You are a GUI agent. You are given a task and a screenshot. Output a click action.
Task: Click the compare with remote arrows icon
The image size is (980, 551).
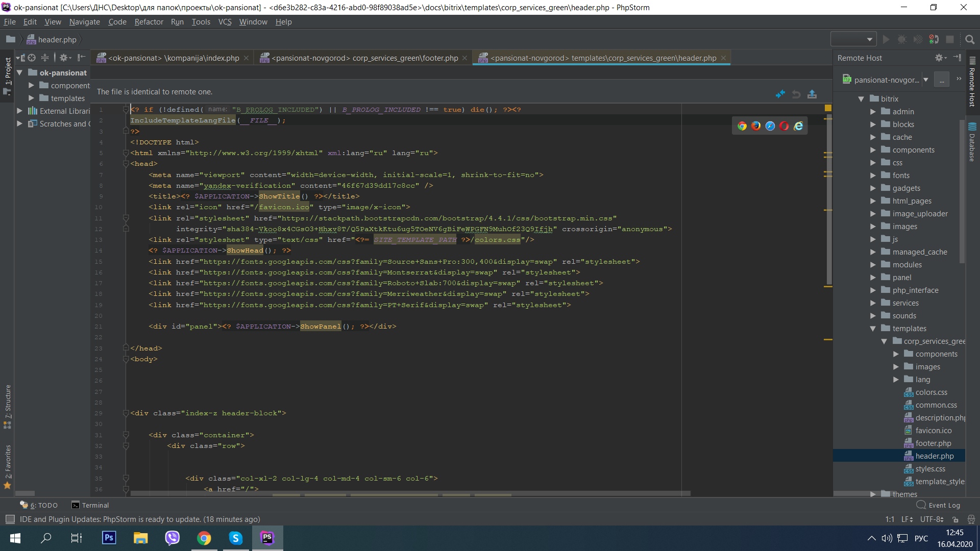[x=780, y=94]
